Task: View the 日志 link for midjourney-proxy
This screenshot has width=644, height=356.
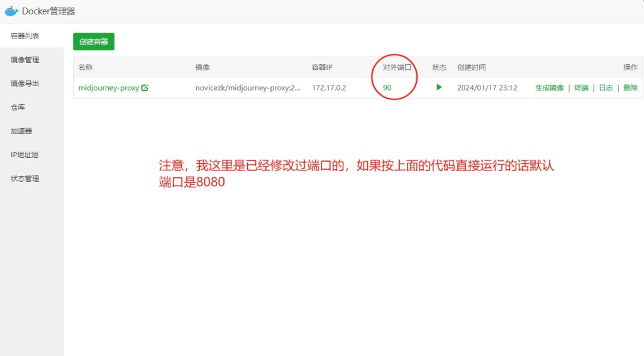Action: (x=606, y=87)
